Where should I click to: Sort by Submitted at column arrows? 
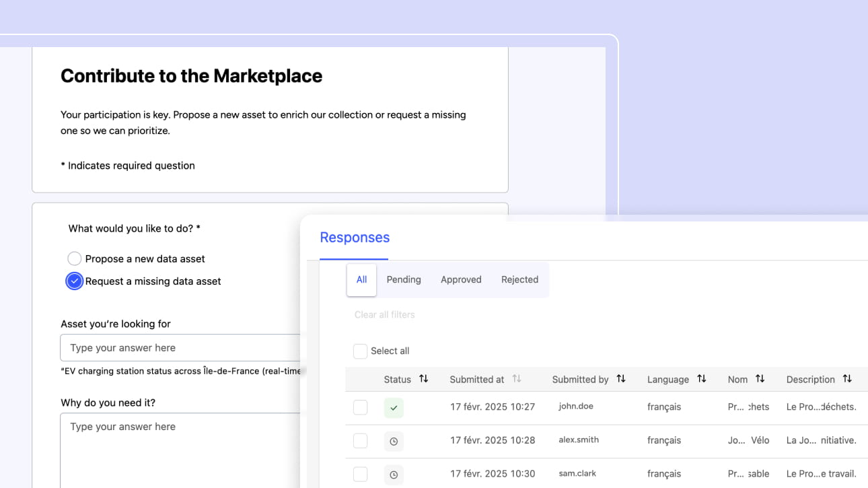(517, 379)
